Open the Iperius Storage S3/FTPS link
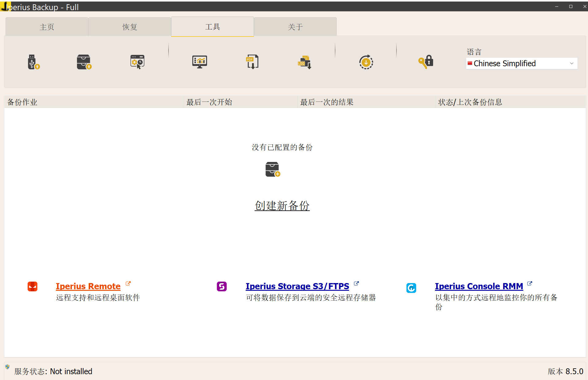The width and height of the screenshot is (588, 380). [x=297, y=286]
